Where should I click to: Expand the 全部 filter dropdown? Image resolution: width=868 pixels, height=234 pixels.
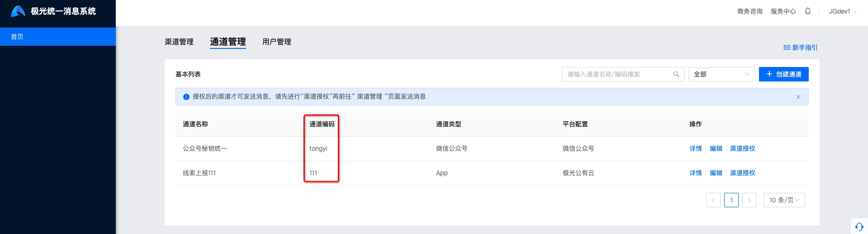721,74
